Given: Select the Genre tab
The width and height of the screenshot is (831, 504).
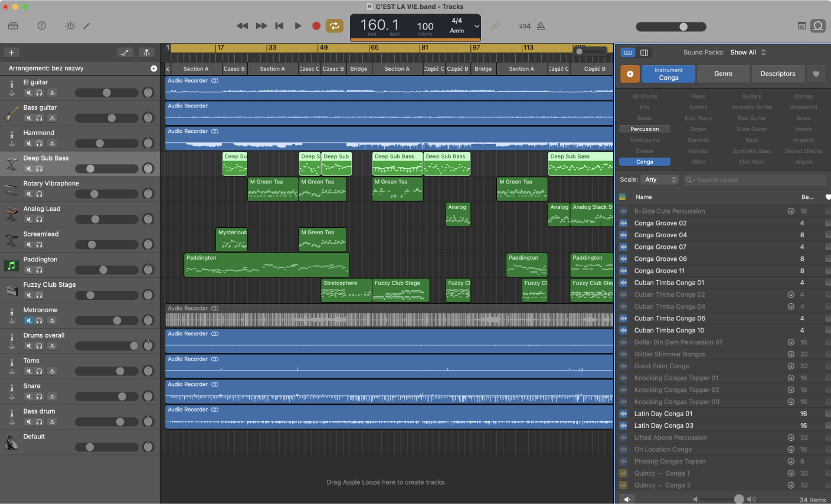Looking at the screenshot, I should (723, 74).
